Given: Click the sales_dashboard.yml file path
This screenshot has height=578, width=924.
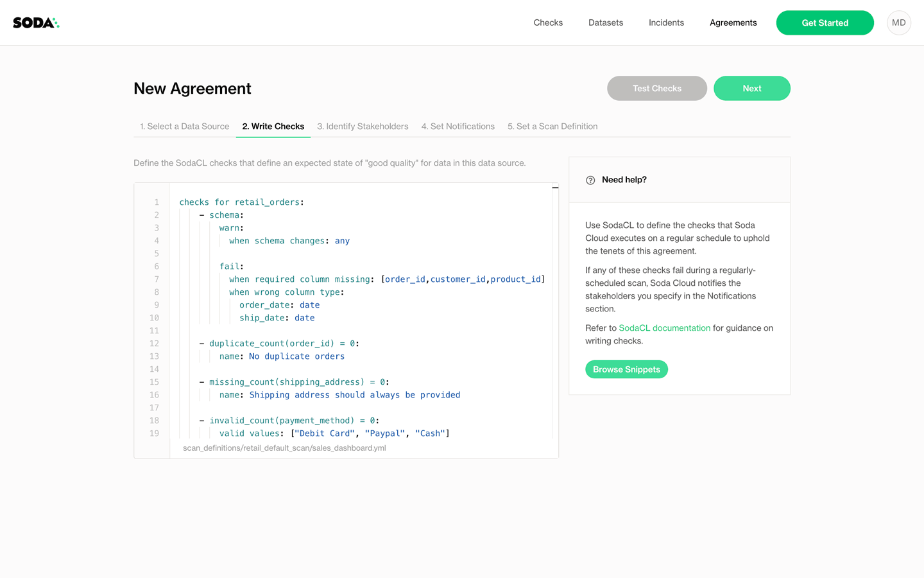Looking at the screenshot, I should (284, 448).
